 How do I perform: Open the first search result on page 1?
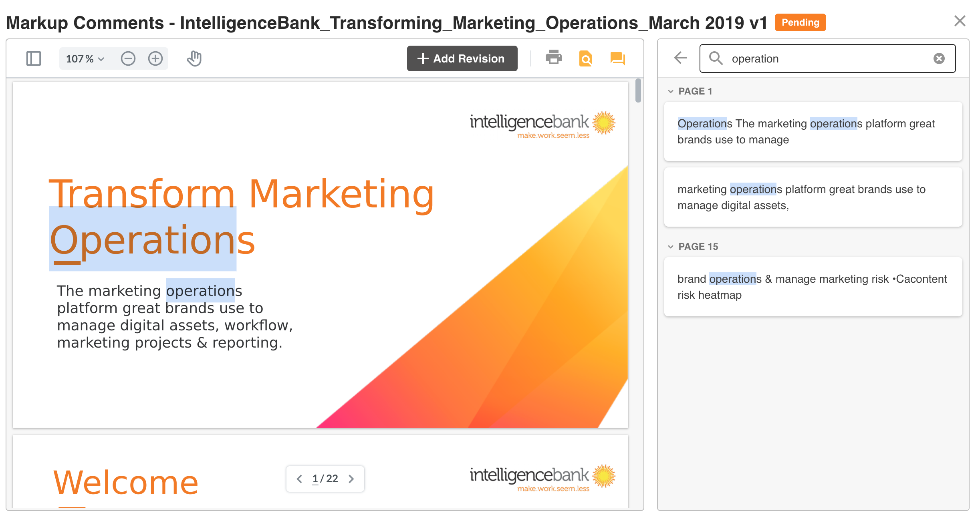coord(813,132)
